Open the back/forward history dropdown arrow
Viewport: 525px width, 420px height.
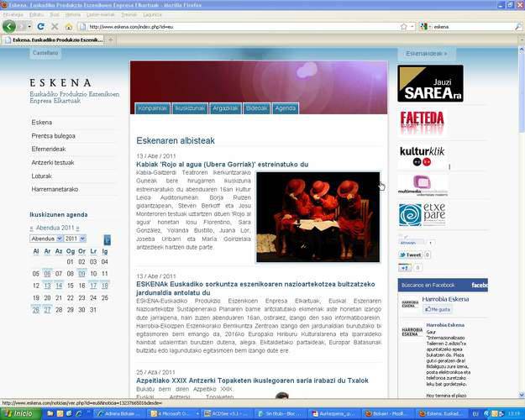click(29, 26)
